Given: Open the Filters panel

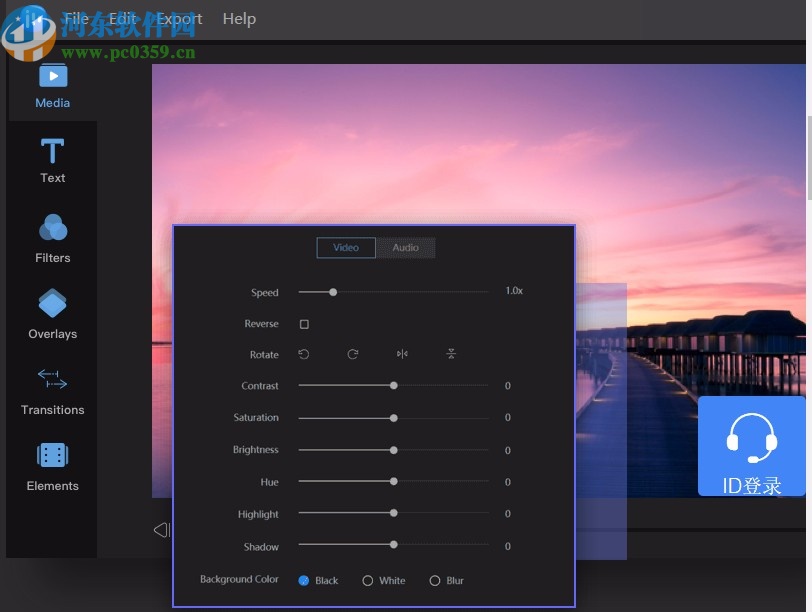Looking at the screenshot, I should click(52, 240).
